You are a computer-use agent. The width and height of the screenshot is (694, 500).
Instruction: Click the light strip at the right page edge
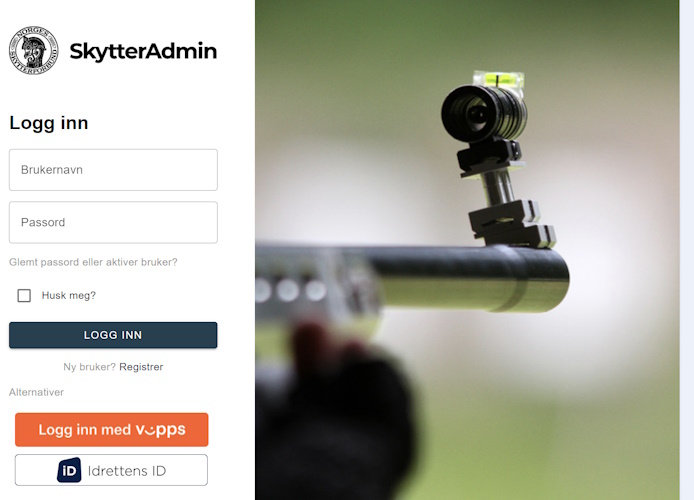[686, 250]
